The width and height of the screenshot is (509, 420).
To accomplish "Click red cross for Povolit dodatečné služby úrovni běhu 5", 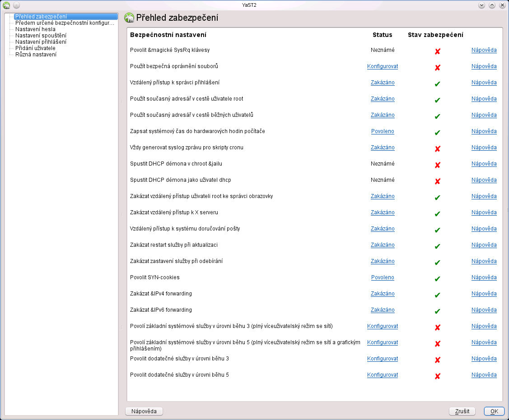I will [437, 376].
